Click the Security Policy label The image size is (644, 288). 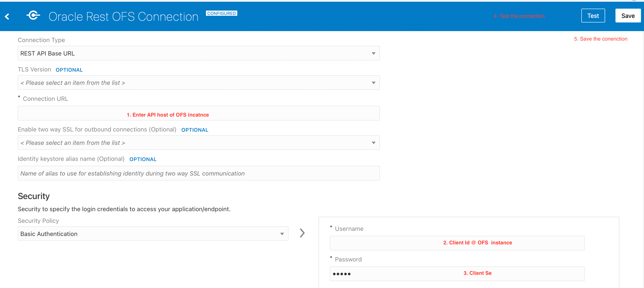[x=38, y=221]
